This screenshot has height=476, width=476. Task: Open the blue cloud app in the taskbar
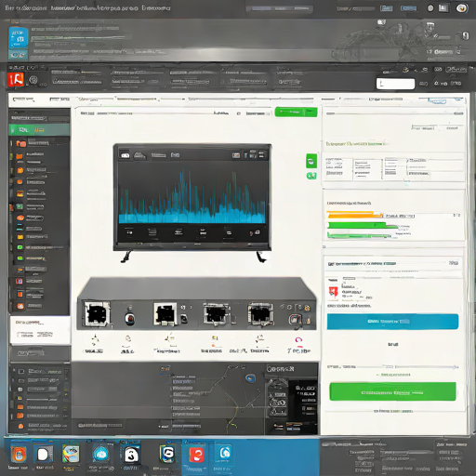(101, 455)
